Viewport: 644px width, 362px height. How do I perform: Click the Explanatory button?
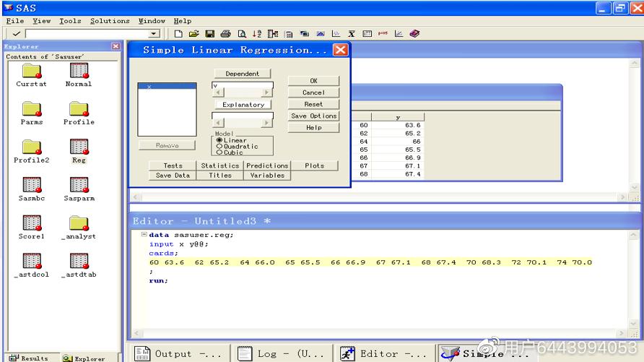coord(243,105)
